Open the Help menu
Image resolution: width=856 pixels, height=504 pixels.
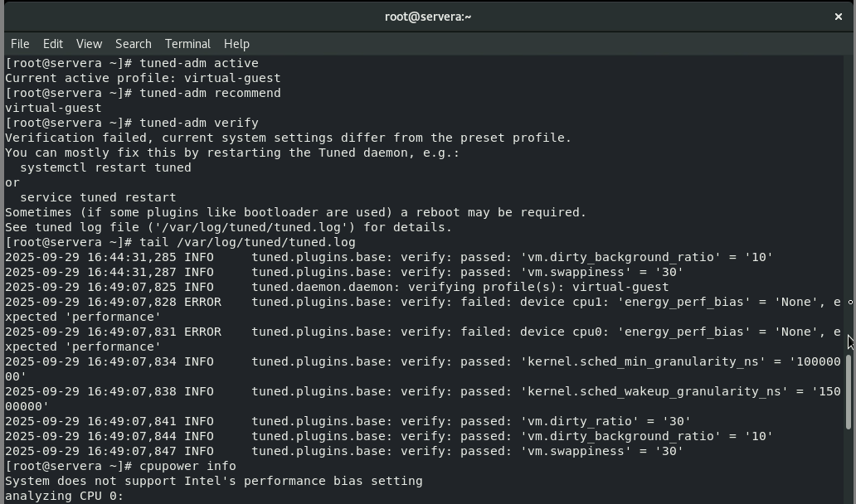tap(236, 44)
